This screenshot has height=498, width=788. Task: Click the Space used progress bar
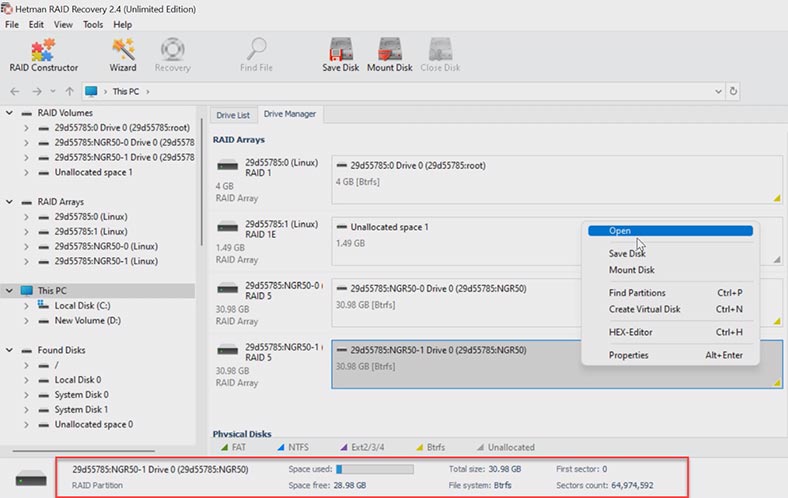point(375,469)
